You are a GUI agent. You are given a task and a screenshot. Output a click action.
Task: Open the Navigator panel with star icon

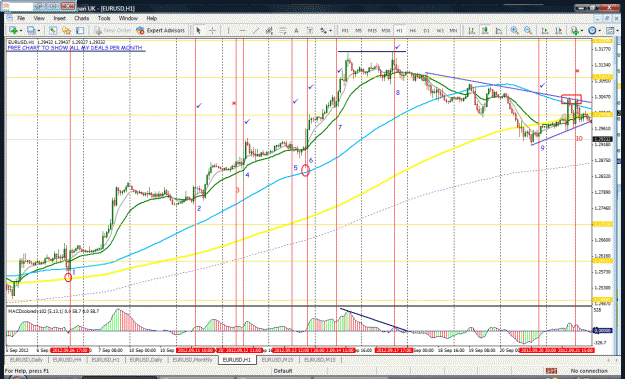pos(67,30)
